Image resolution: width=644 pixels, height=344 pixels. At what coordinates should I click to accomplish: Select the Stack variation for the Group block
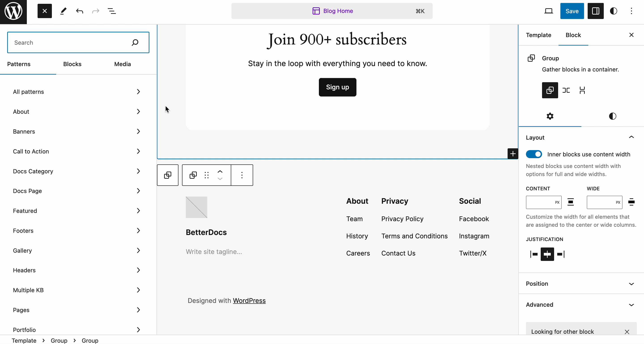pos(583,90)
